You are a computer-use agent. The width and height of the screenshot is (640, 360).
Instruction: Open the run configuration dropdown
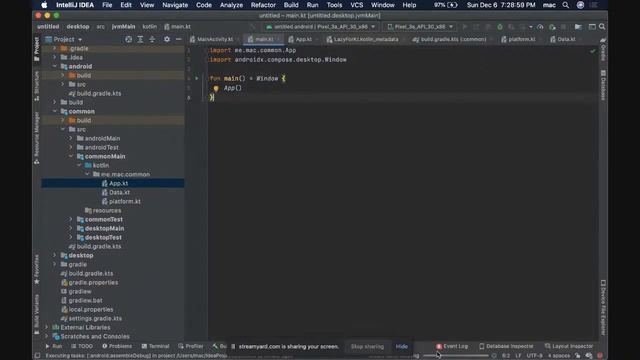click(x=321, y=27)
